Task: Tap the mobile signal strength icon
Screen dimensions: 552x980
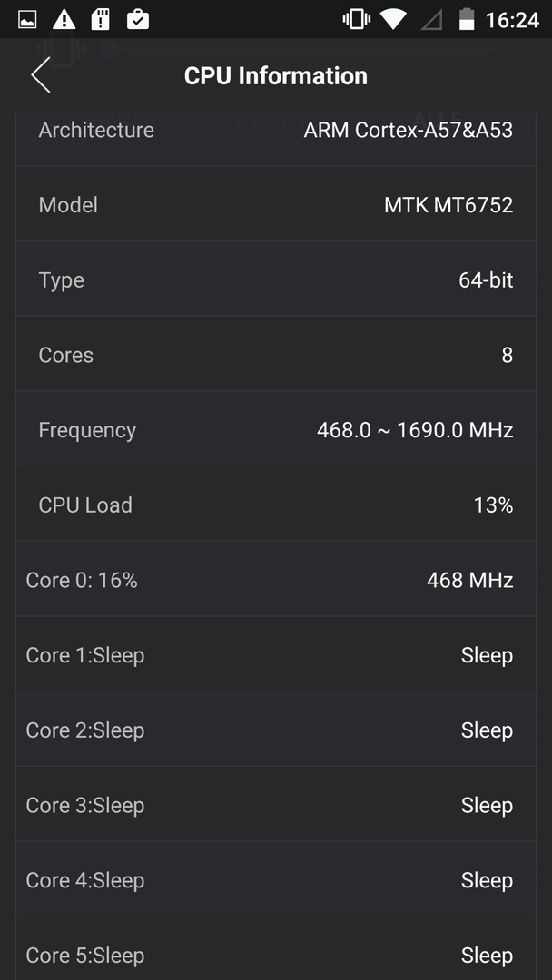Action: pos(431,20)
